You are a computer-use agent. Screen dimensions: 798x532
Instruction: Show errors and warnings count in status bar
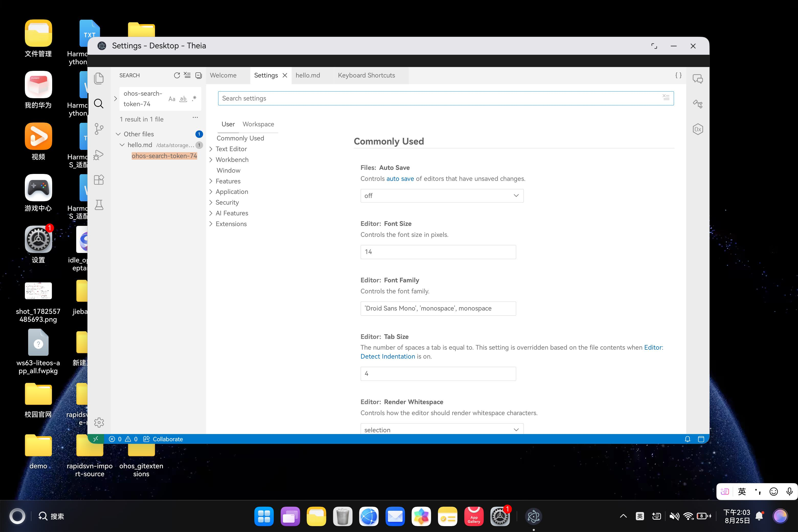click(123, 439)
